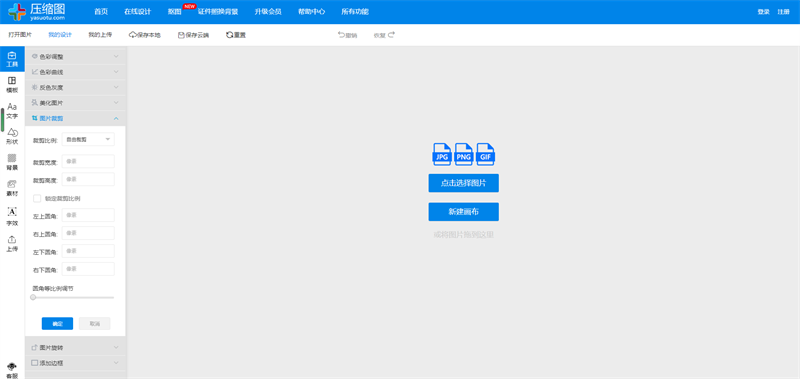Viewport: 800px width, 379px height.
Task: Expand the 反色灰度 invert grayscale section
Action: [75, 87]
